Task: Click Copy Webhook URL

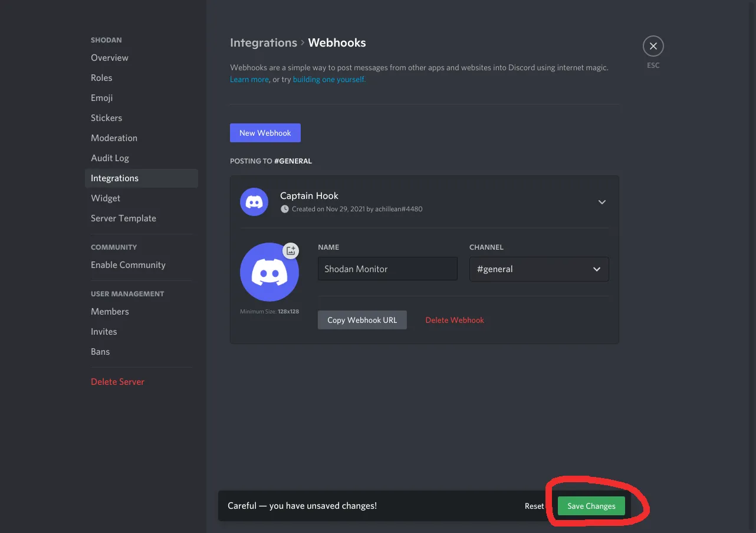Action: click(x=362, y=319)
